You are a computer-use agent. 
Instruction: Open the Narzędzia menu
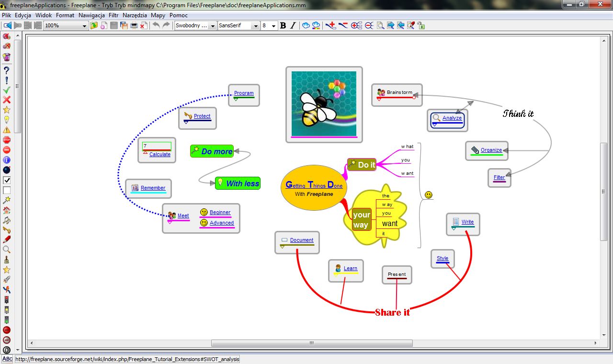pos(135,15)
